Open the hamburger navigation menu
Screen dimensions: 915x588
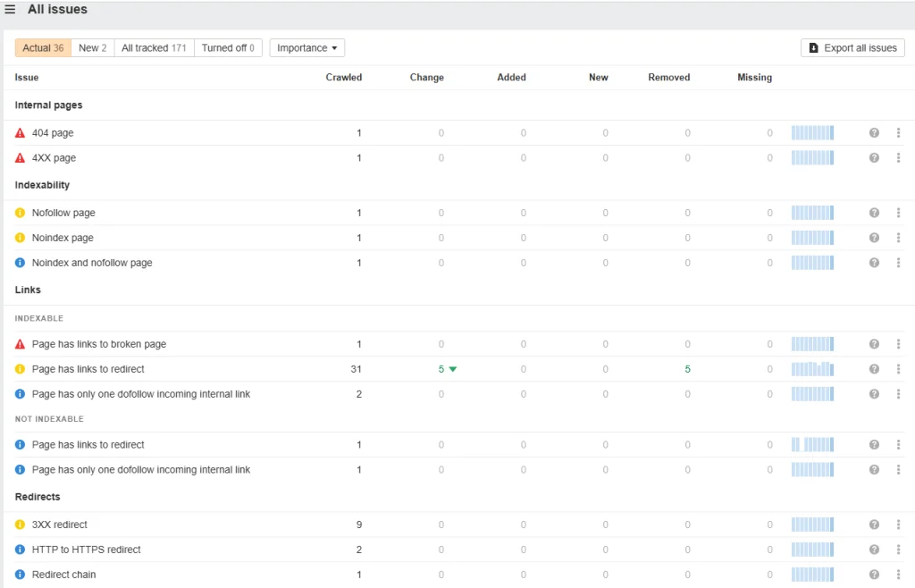coord(10,9)
